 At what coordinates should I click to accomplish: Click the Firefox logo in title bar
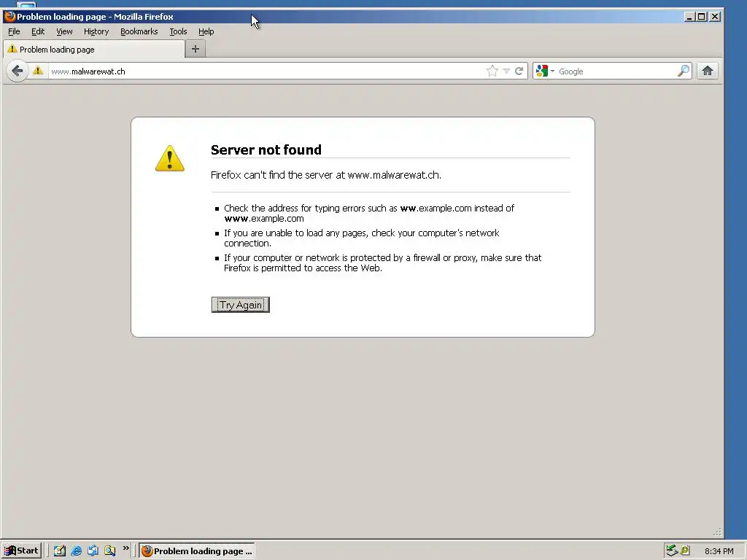(x=9, y=17)
